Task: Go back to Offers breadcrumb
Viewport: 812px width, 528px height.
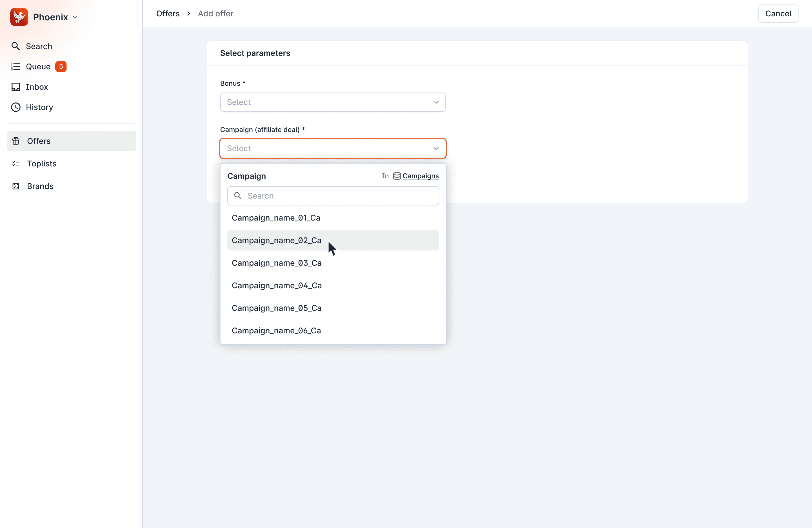Action: 167,14
